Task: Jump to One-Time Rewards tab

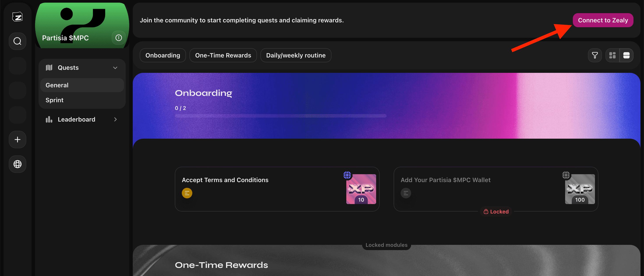Action: 223,55
